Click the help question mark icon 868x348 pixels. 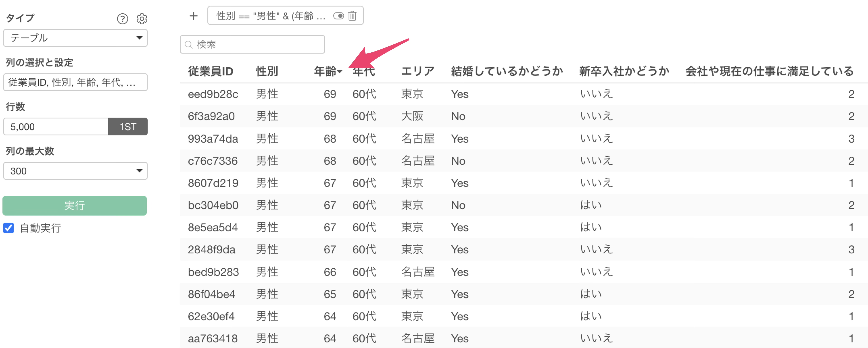[122, 19]
